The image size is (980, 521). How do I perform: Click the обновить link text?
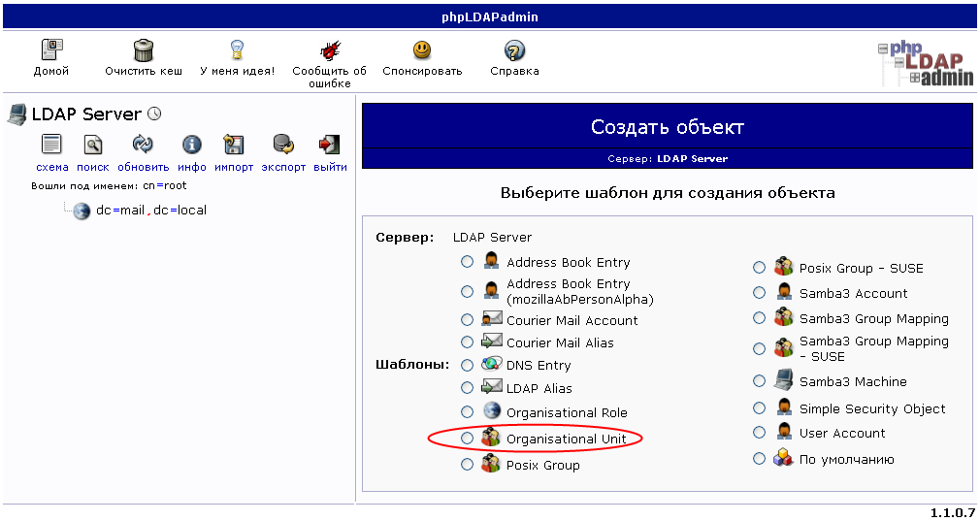pos(144,167)
